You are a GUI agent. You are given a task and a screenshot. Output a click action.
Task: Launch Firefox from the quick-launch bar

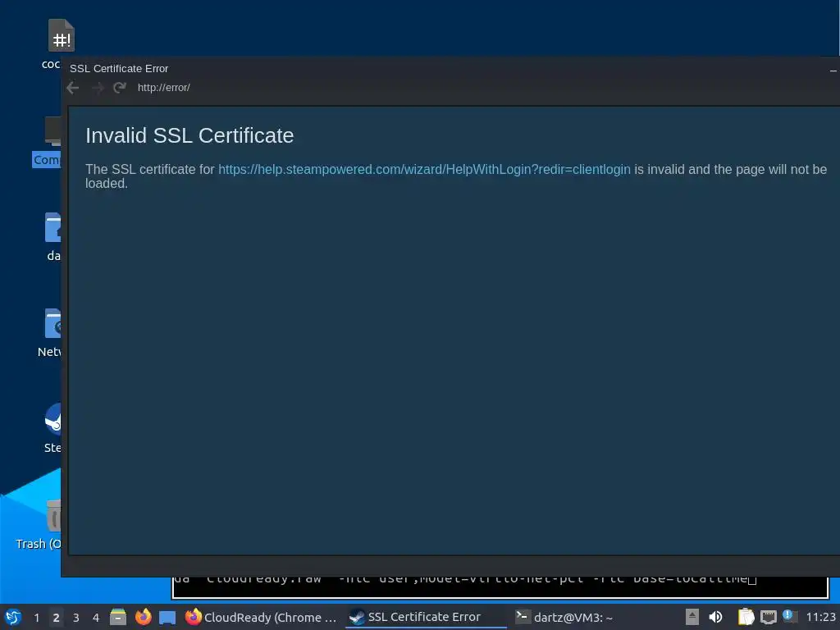(143, 617)
